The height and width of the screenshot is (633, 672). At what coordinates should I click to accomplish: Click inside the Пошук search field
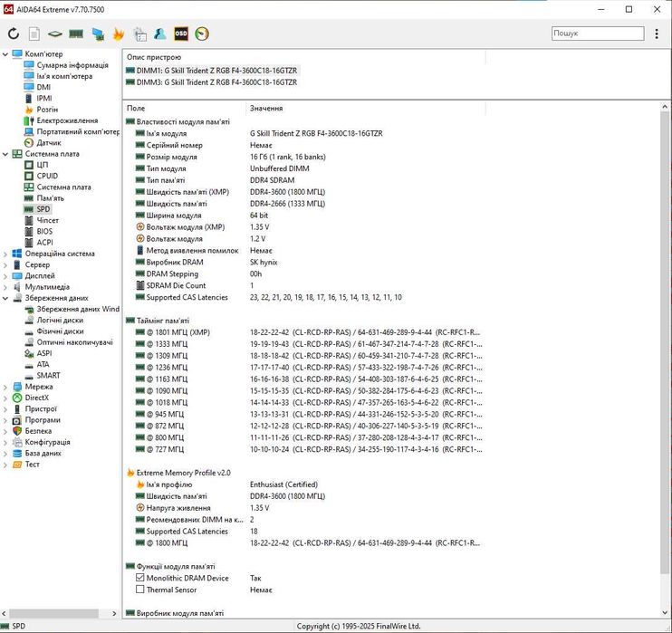click(598, 33)
